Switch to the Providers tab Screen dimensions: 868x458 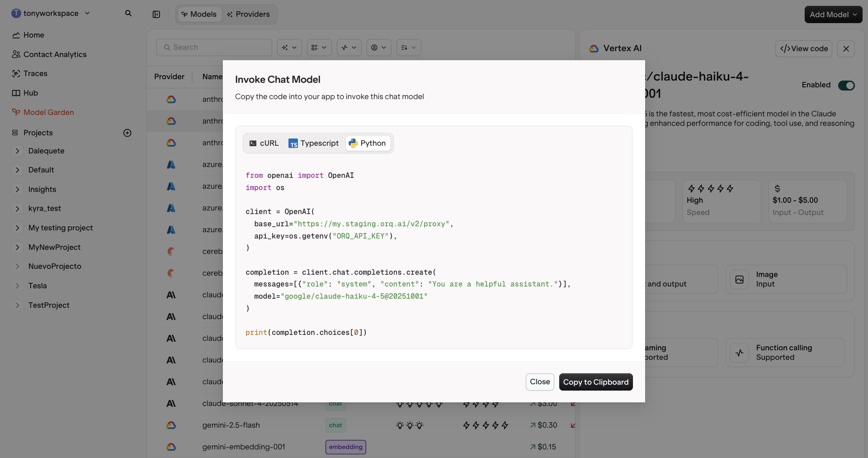click(x=249, y=14)
